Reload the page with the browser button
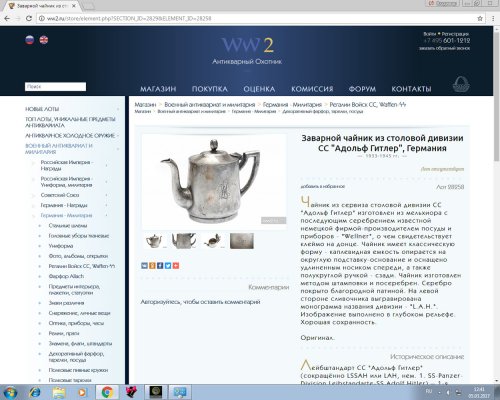500x400 pixels. point(29,18)
